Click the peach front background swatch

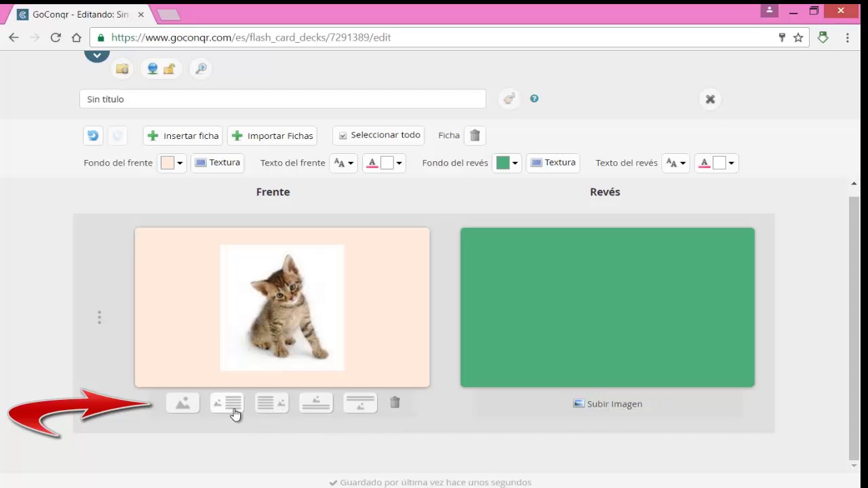tap(167, 163)
